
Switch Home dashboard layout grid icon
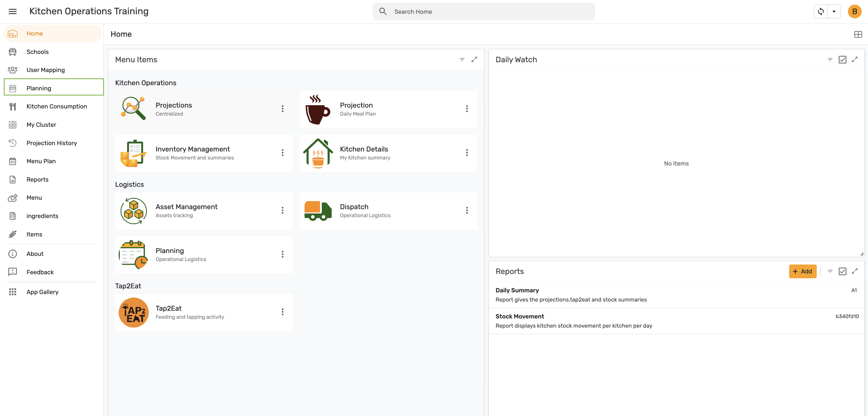coord(858,34)
